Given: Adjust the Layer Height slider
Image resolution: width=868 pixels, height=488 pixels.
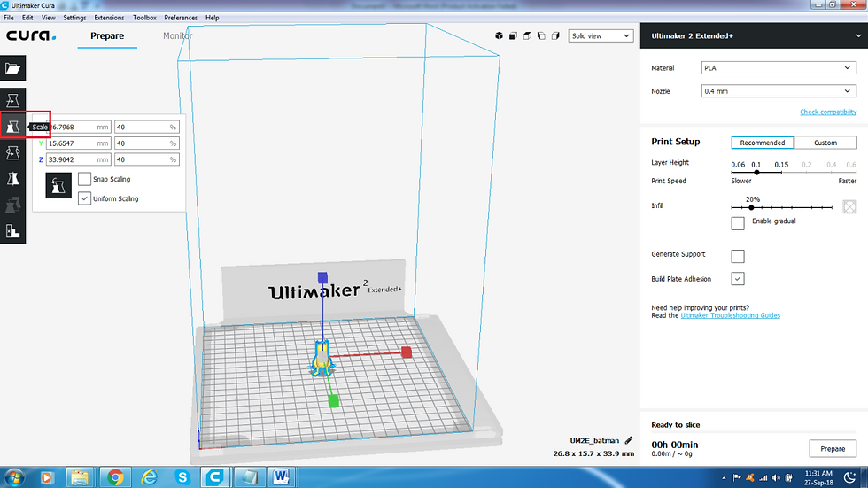Looking at the screenshot, I should [x=756, y=172].
